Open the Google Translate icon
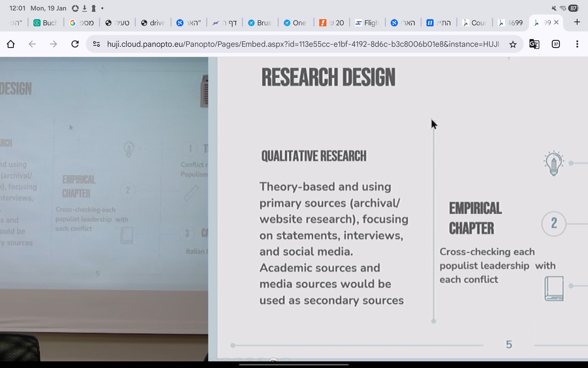The height and width of the screenshot is (368, 588). pos(534,44)
